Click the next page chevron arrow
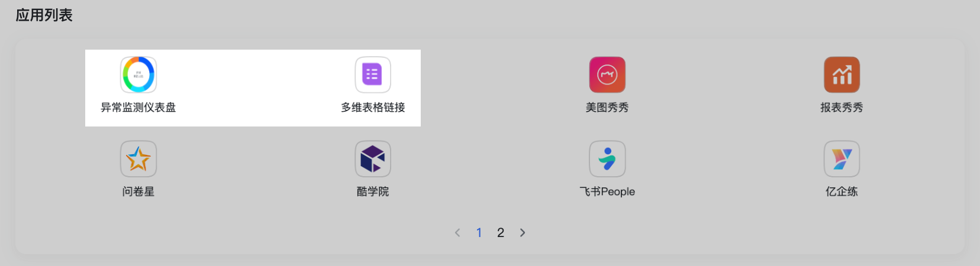This screenshot has width=980, height=266. [523, 233]
